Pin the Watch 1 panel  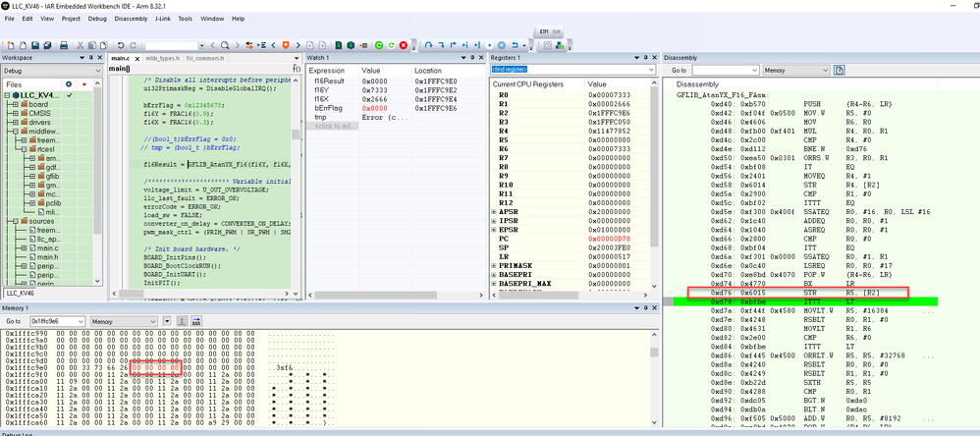point(470,58)
